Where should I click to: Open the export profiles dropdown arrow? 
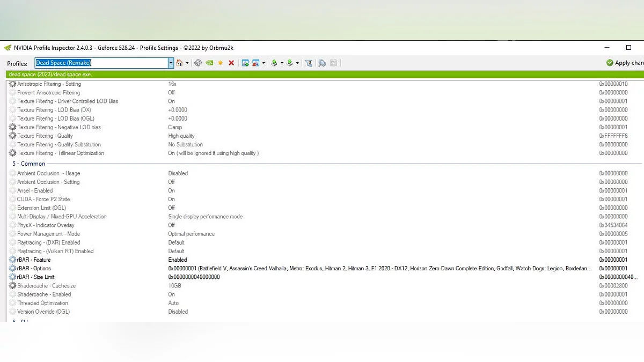point(282,63)
